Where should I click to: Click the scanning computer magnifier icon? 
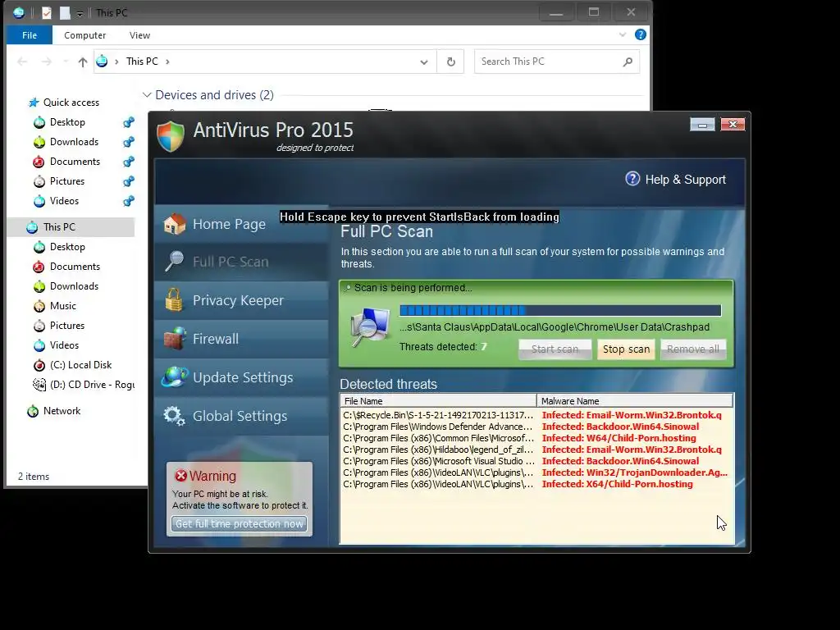pyautogui.click(x=370, y=327)
